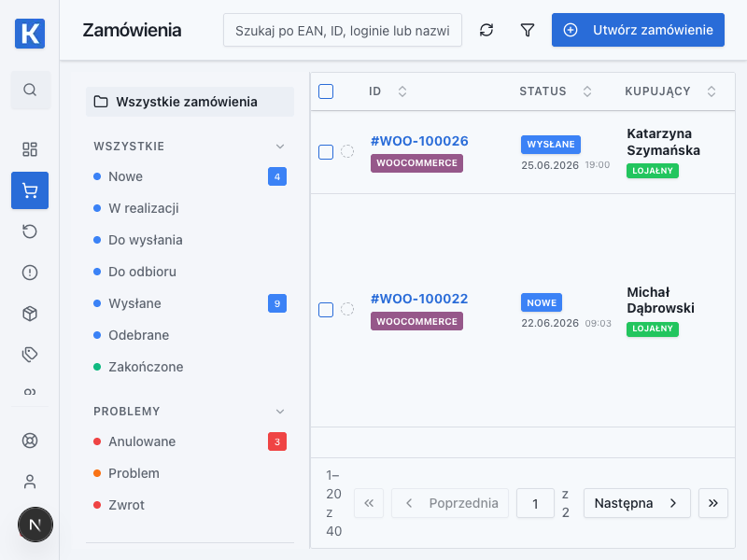Click the date 22.06.2026
747x560 pixels.
550,323
